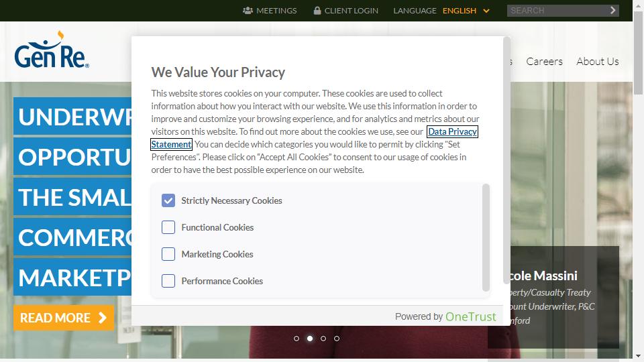The image size is (644, 362).
Task: Click the Meetings link
Action: pos(276,11)
